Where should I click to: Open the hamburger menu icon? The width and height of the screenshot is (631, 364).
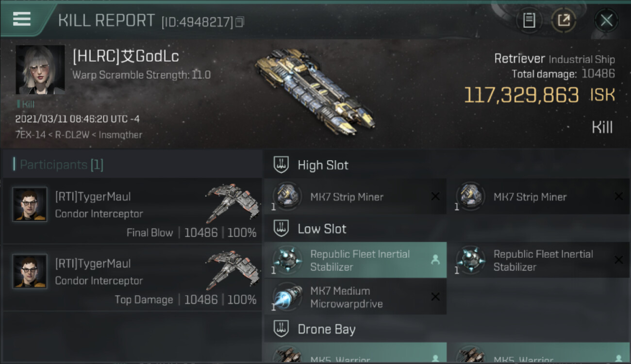pos(22,19)
